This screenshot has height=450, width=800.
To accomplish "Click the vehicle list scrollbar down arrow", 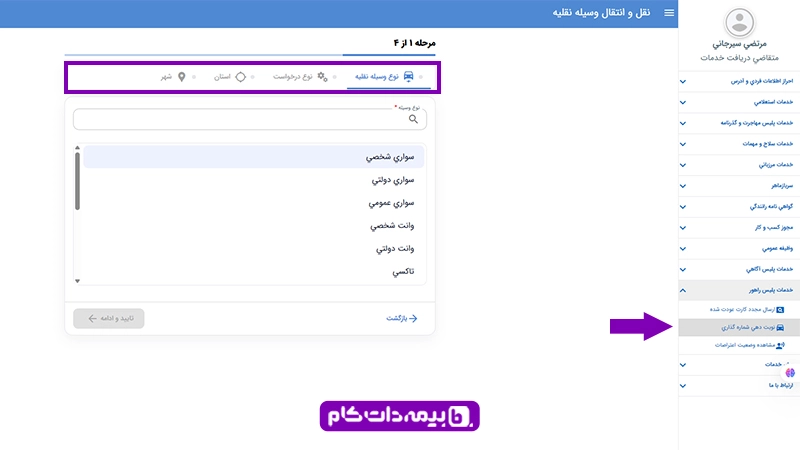I will (x=78, y=279).
